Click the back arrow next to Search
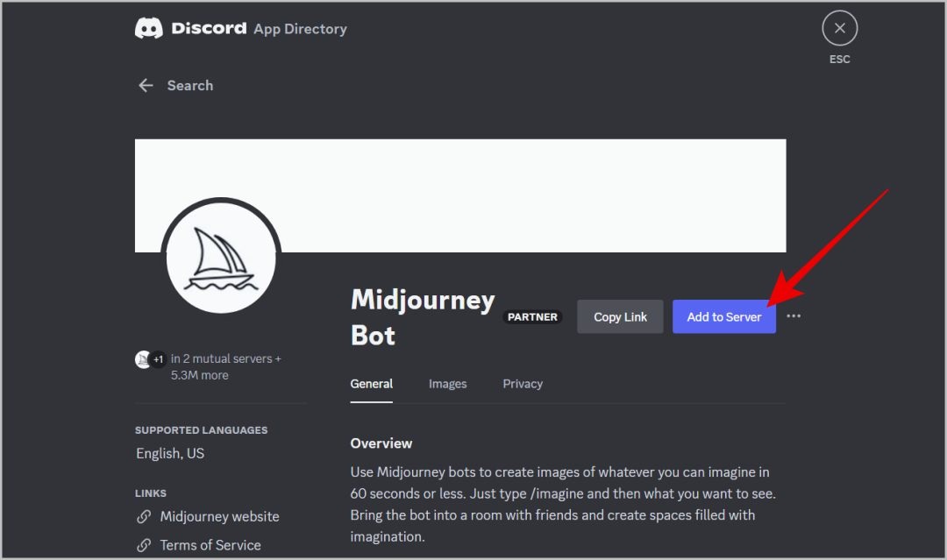Image resolution: width=947 pixels, height=560 pixels. point(146,85)
